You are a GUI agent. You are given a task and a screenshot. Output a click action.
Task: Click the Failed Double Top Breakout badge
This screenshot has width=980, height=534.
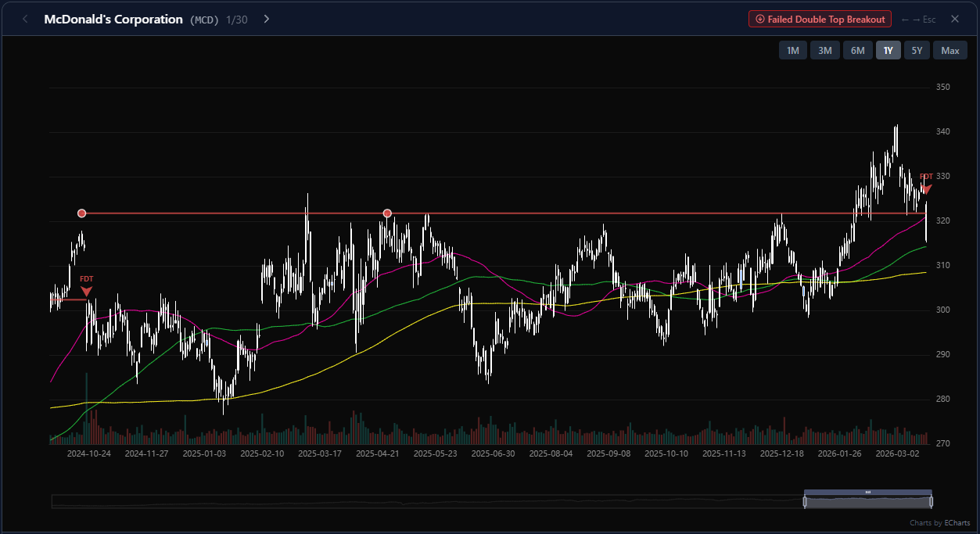pyautogui.click(x=820, y=19)
